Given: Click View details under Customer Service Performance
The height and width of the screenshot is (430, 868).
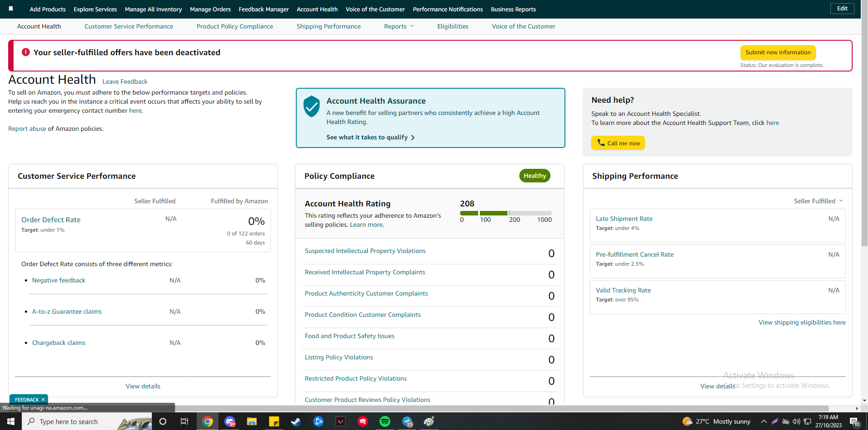Looking at the screenshot, I should pyautogui.click(x=143, y=386).
